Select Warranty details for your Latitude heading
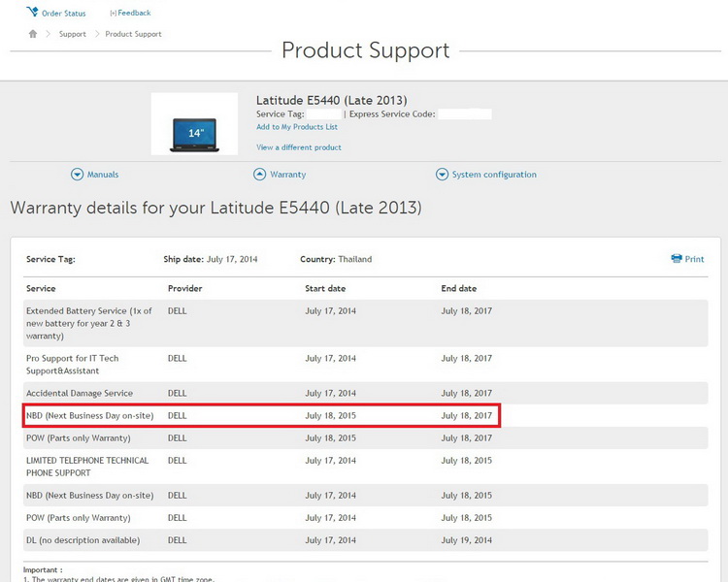728x582 pixels. coord(215,208)
